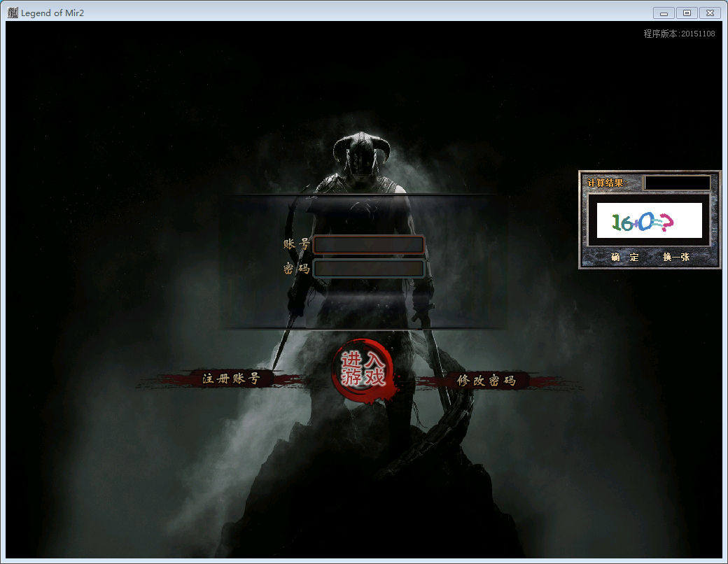Click the red 进入游戏 enter game button

coord(363,369)
